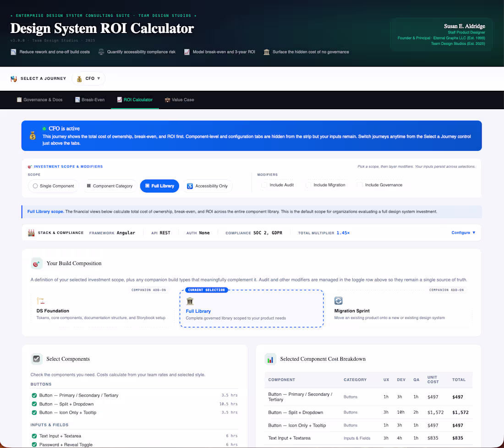Uncheck Button — Split + Dropdown component
The width and height of the screenshot is (504, 448).
(x=34, y=404)
